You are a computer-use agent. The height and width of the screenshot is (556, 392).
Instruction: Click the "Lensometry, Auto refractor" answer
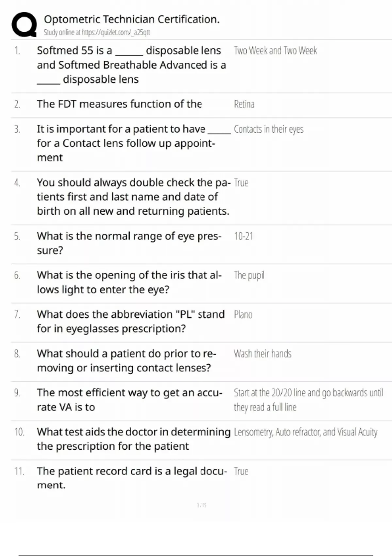[305, 432]
